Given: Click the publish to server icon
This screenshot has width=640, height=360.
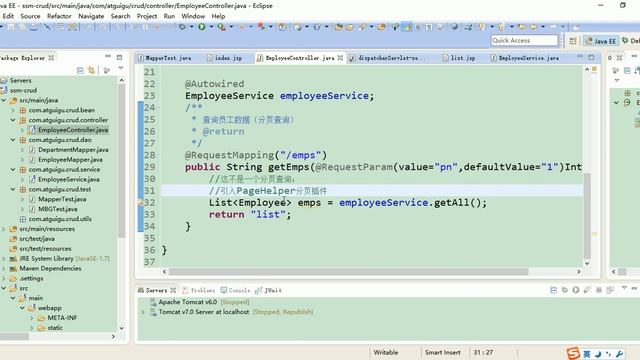Looking at the screenshot, I should [610, 290].
